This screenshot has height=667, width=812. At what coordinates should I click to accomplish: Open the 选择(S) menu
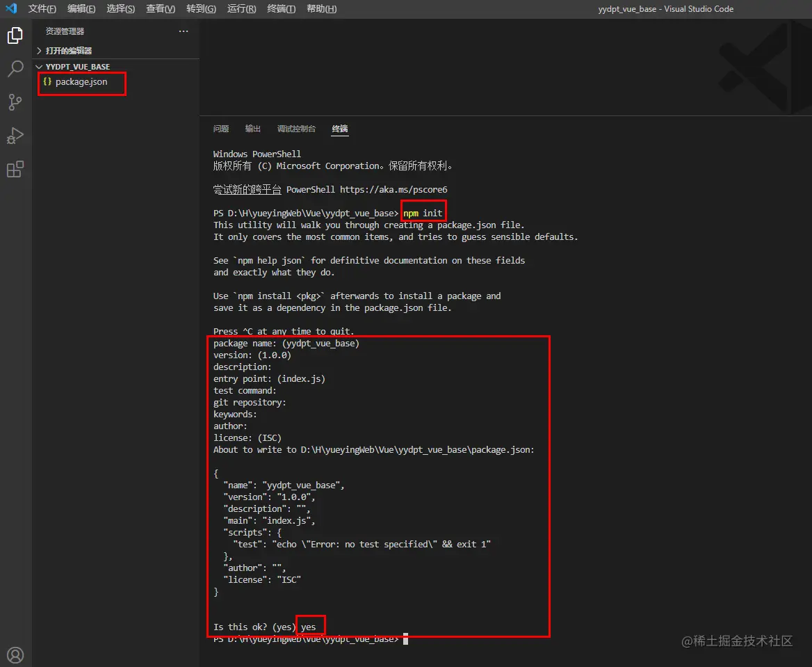click(x=121, y=9)
